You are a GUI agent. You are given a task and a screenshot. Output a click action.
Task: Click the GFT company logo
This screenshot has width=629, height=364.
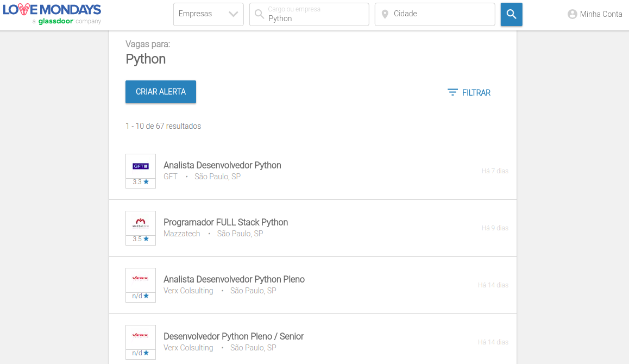[140, 166]
